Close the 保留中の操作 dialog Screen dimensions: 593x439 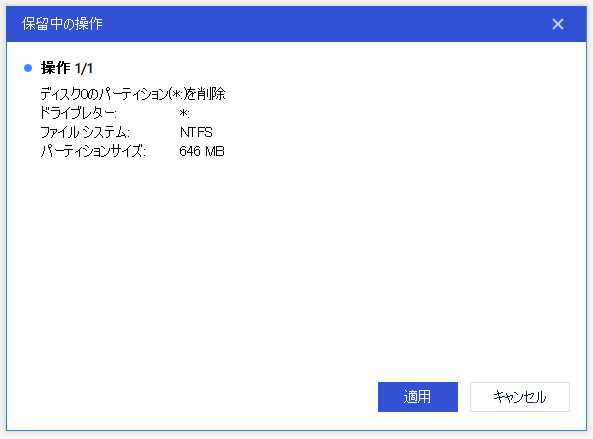557,24
